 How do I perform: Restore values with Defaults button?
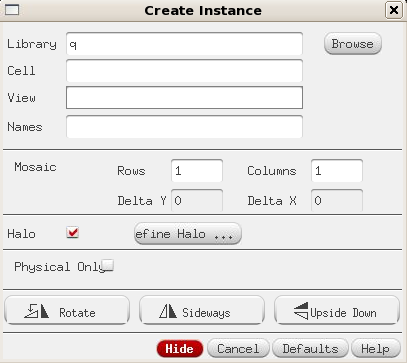pos(310,349)
